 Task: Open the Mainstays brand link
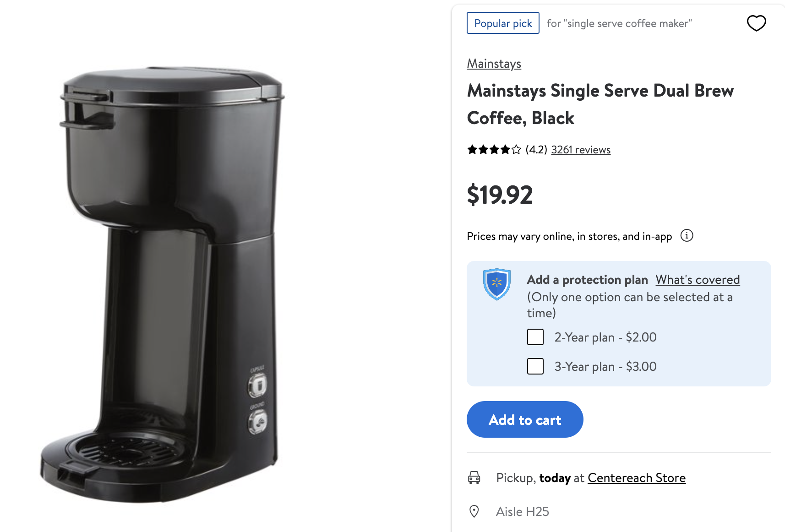494,64
